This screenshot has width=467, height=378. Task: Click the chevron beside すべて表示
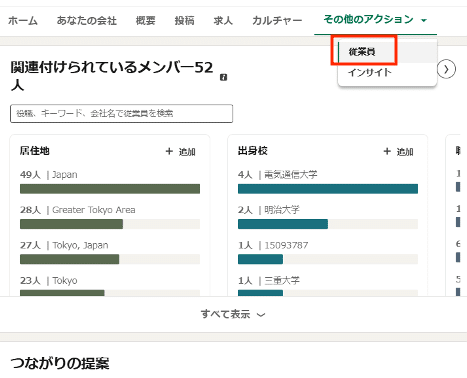pyautogui.click(x=261, y=315)
